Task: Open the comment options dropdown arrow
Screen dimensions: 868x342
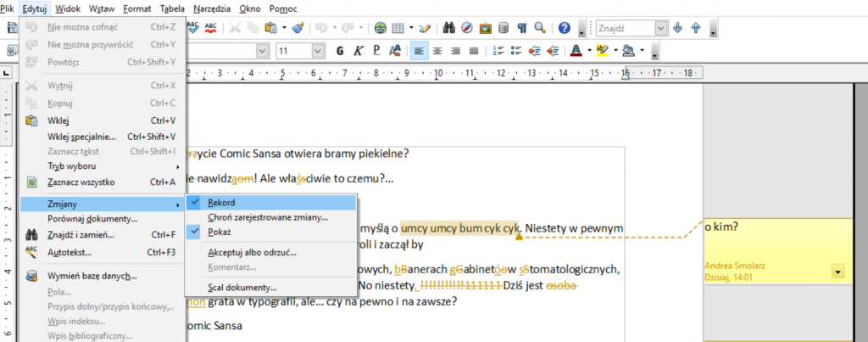Action: tap(838, 271)
